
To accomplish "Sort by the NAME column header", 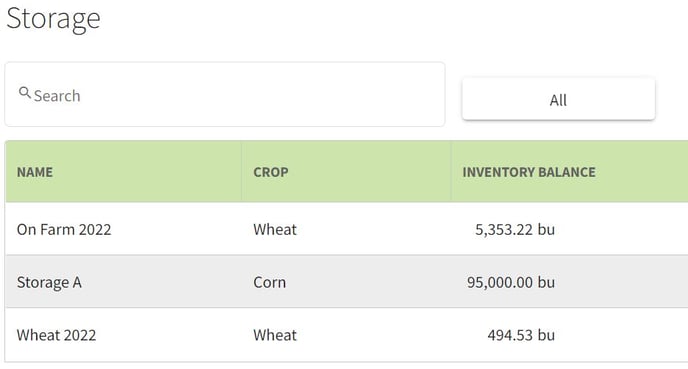I will tap(35, 172).
